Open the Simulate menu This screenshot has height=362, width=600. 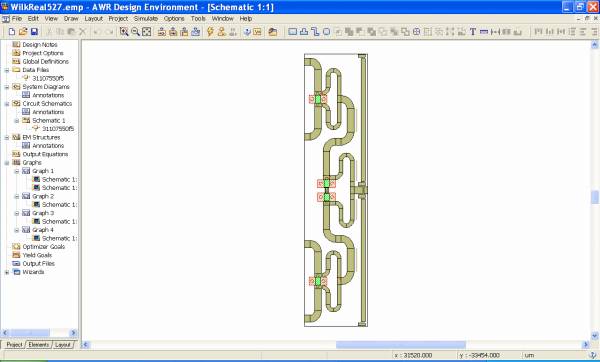146,18
